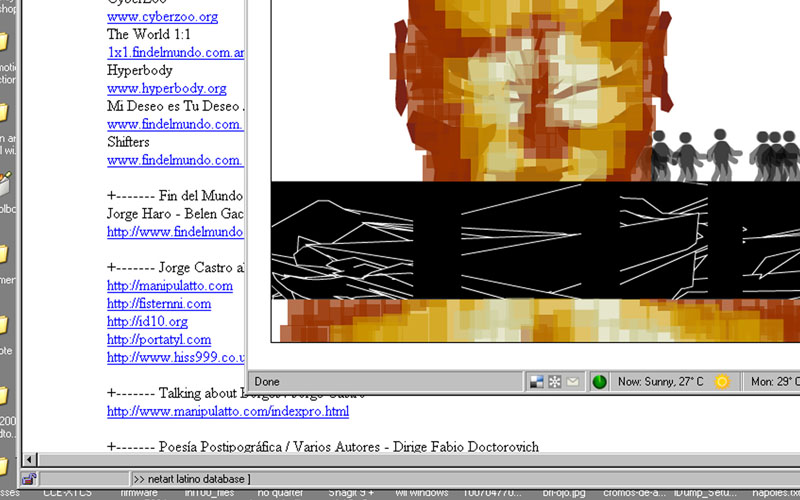The height and width of the screenshot is (500, 800).
Task: Click the pencil toolbox desktop icon
Action: pos(5,183)
